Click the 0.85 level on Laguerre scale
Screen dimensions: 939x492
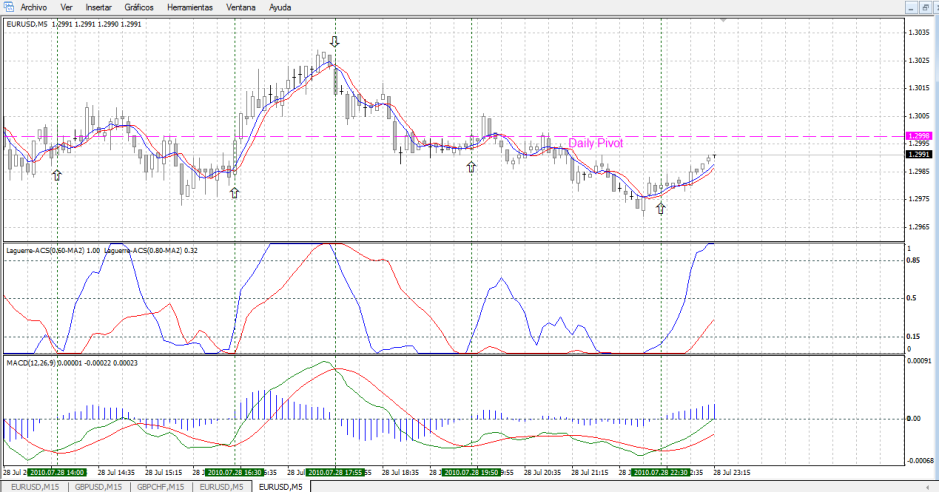(x=913, y=260)
